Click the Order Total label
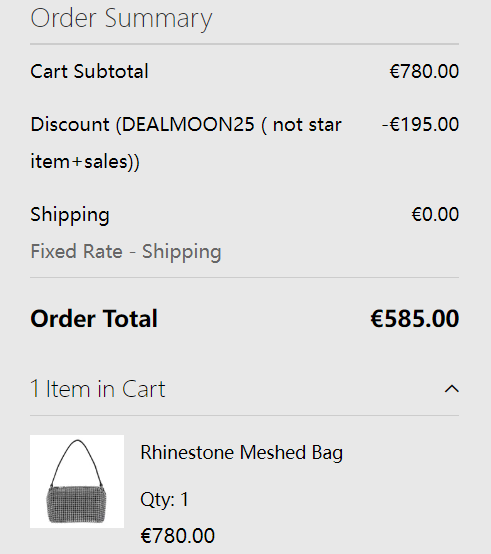 point(94,319)
